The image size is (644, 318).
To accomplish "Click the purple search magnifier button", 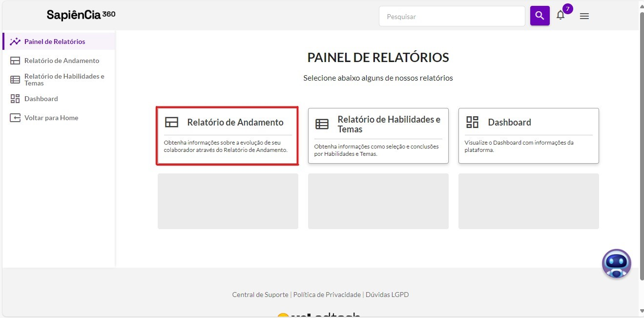I will pyautogui.click(x=540, y=16).
